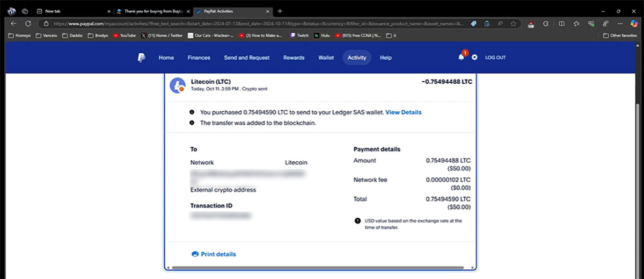Open the Homeyo bookmarks folder
644x279 pixels.
pos(20,35)
